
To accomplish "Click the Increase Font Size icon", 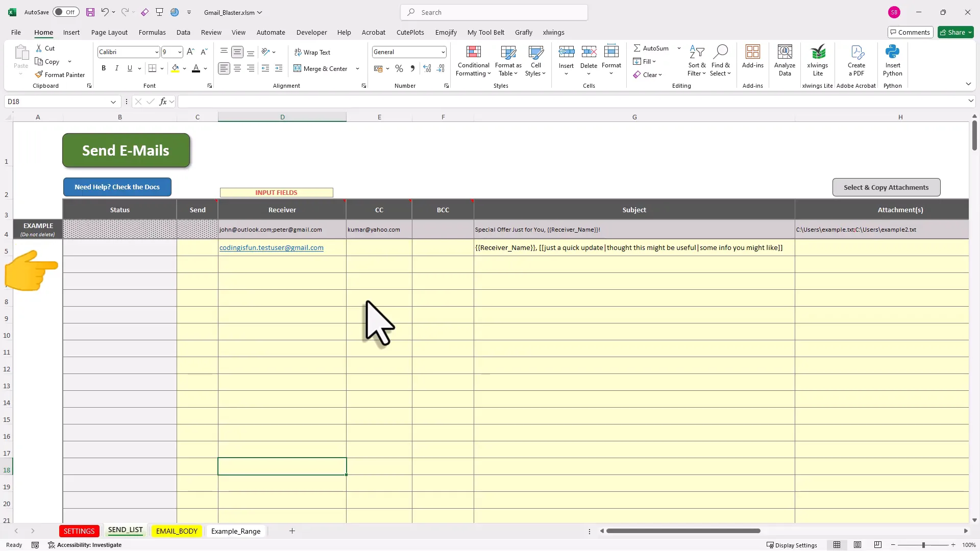I will pyautogui.click(x=190, y=52).
